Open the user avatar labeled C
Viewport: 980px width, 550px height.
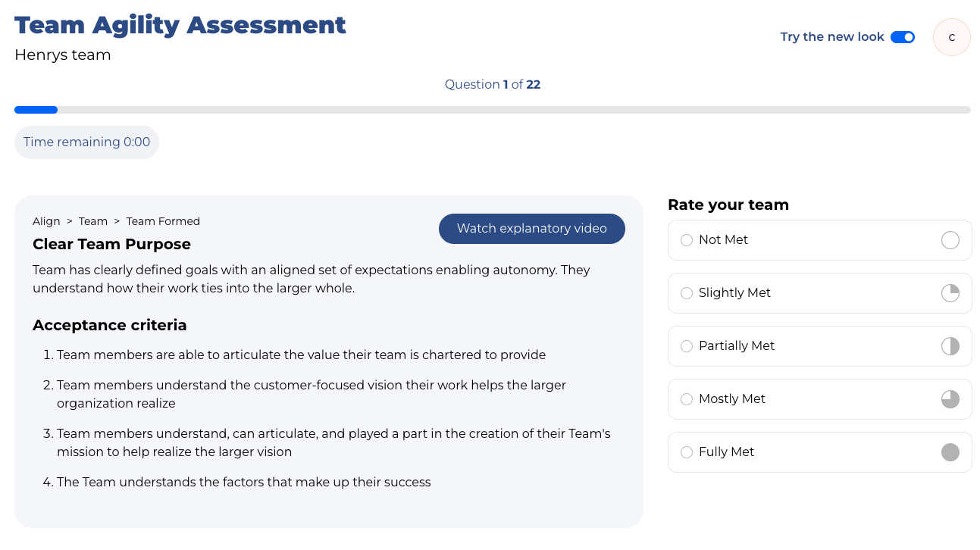(x=951, y=37)
